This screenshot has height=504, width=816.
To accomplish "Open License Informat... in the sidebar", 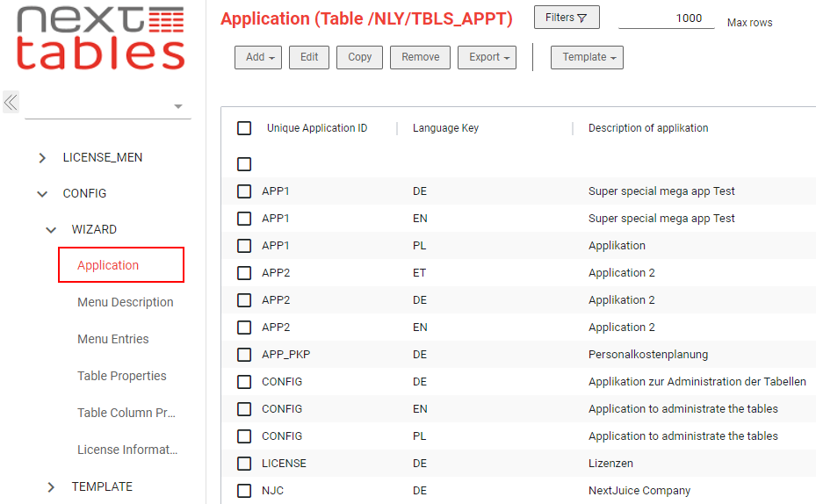I will click(x=127, y=450).
